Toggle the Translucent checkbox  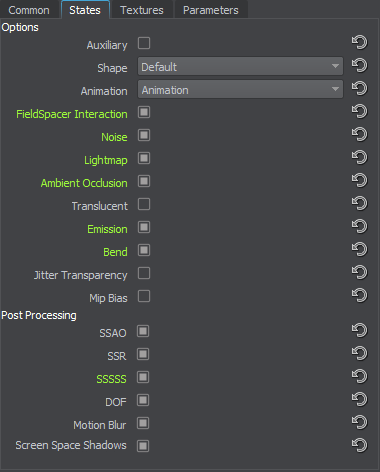144,204
